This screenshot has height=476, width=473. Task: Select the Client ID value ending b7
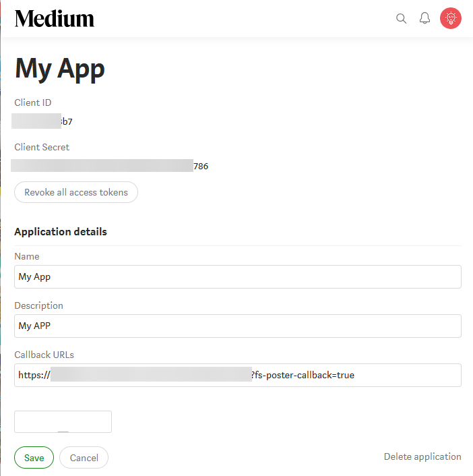point(42,121)
